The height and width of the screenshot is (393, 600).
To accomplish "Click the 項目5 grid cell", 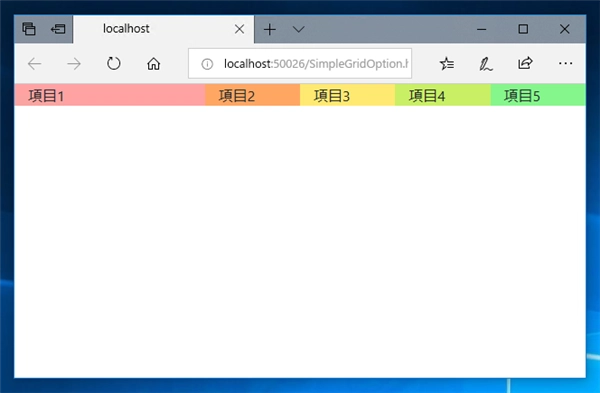I will (x=538, y=95).
